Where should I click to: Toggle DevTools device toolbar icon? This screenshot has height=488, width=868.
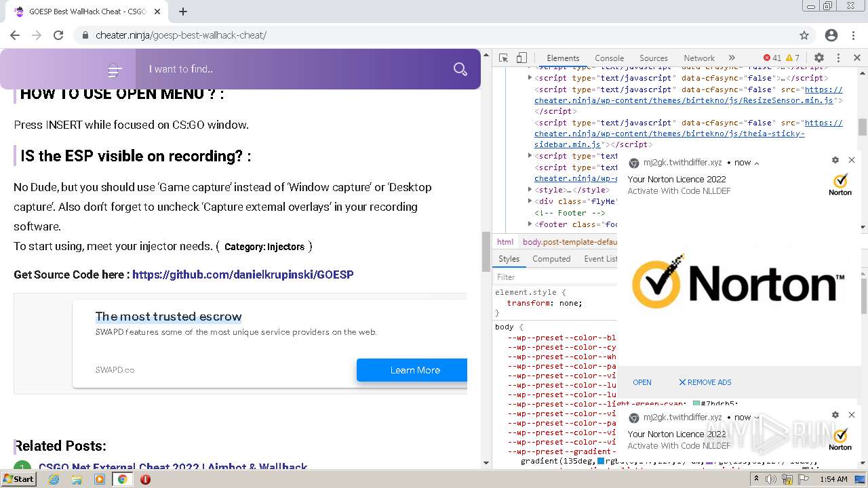click(521, 58)
